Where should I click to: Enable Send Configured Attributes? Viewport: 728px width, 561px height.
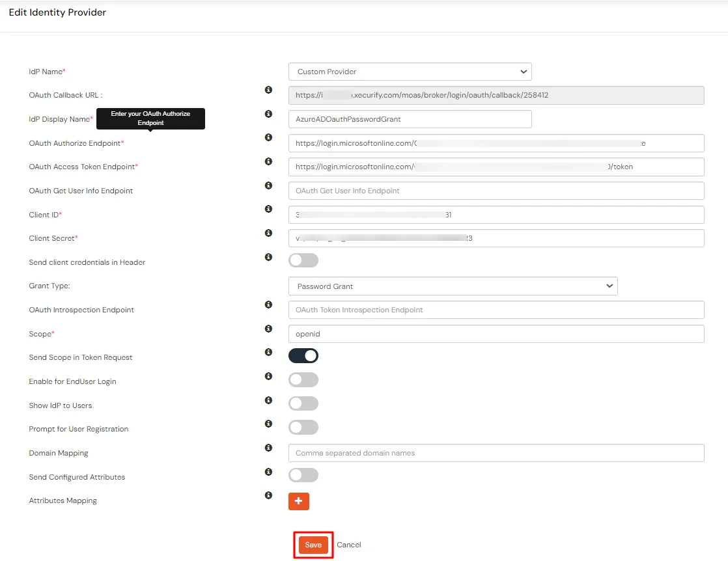click(x=303, y=474)
